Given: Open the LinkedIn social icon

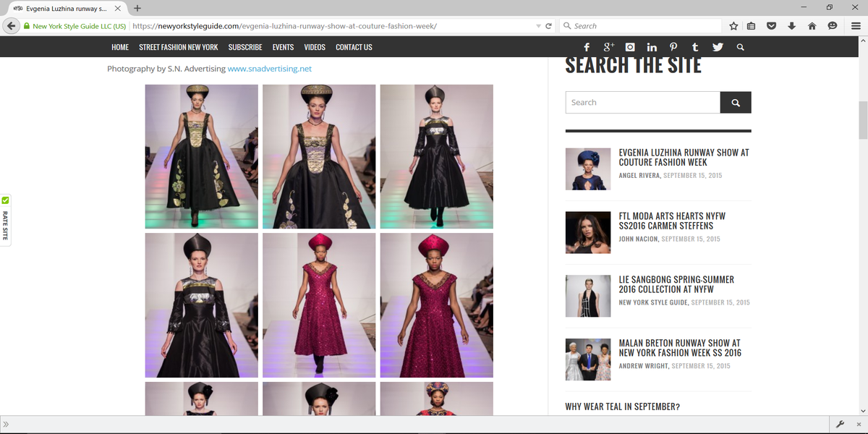Looking at the screenshot, I should pyautogui.click(x=652, y=47).
